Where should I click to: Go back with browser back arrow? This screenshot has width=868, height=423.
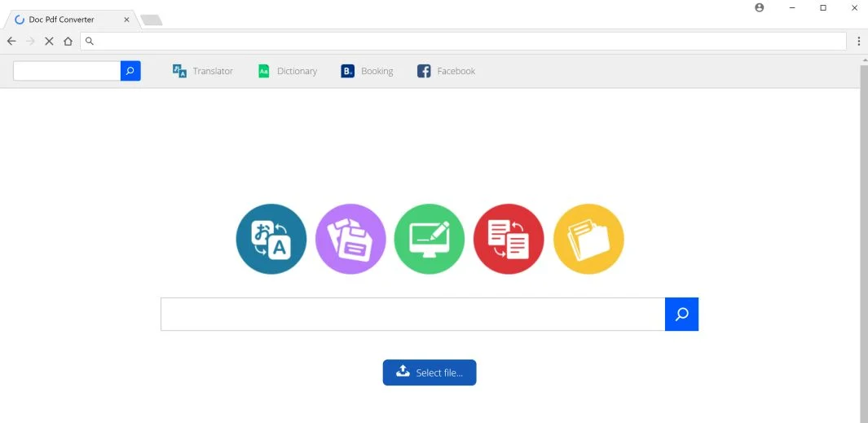(11, 41)
